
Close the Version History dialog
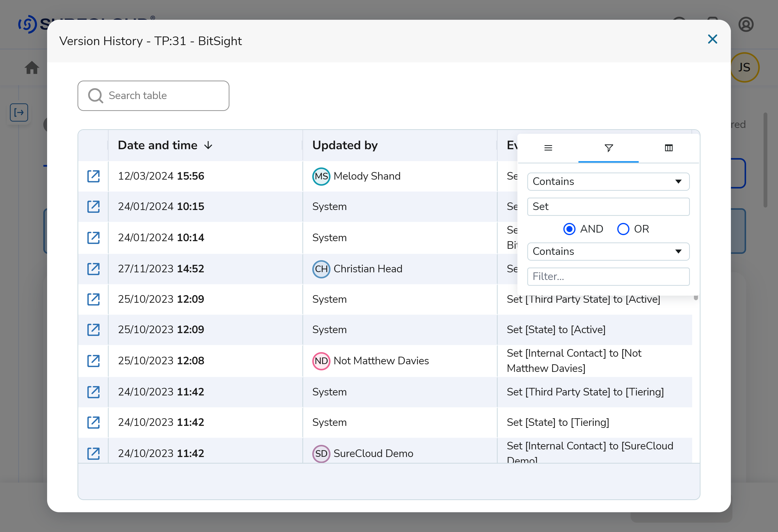712,39
